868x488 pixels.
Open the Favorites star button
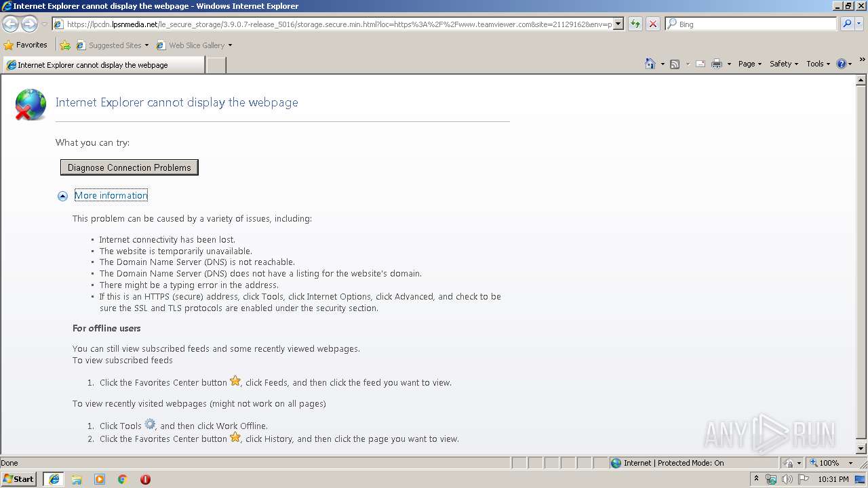pos(26,45)
